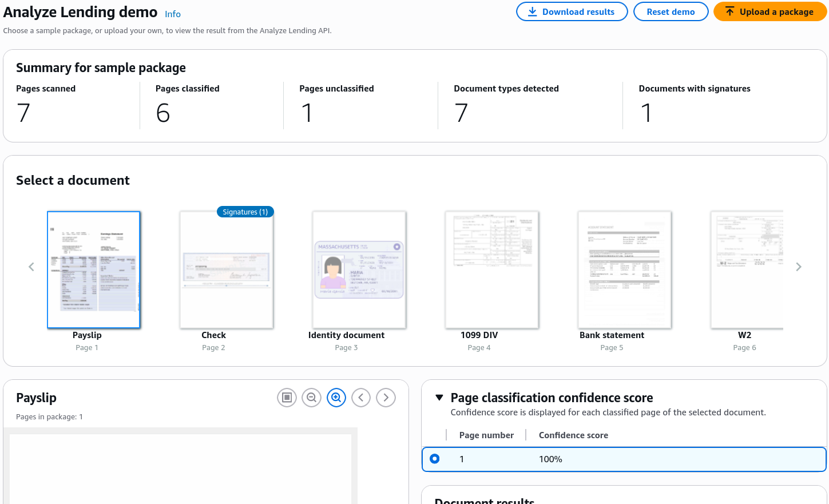Select the Payslip document thumbnail

[94, 269]
